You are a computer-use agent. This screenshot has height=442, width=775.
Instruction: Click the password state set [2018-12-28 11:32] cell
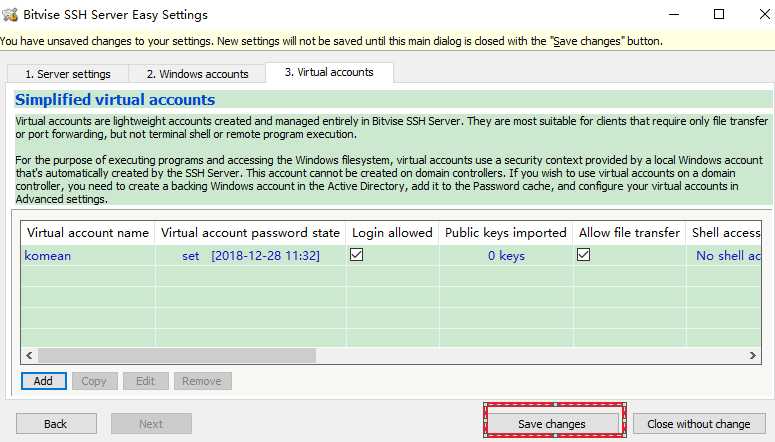click(x=251, y=256)
